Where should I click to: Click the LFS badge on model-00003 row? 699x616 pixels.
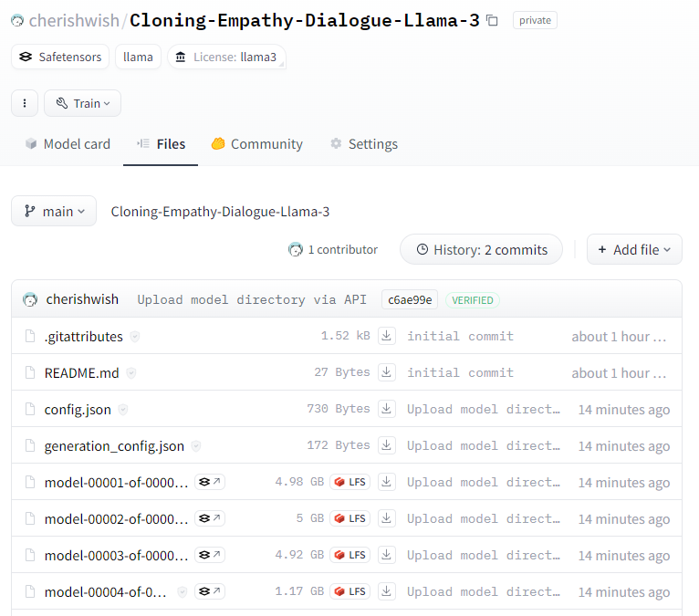pos(349,555)
